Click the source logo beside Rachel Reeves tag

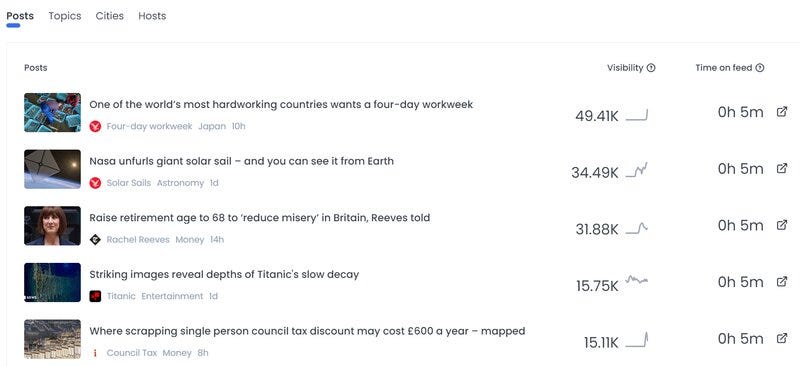click(x=95, y=239)
